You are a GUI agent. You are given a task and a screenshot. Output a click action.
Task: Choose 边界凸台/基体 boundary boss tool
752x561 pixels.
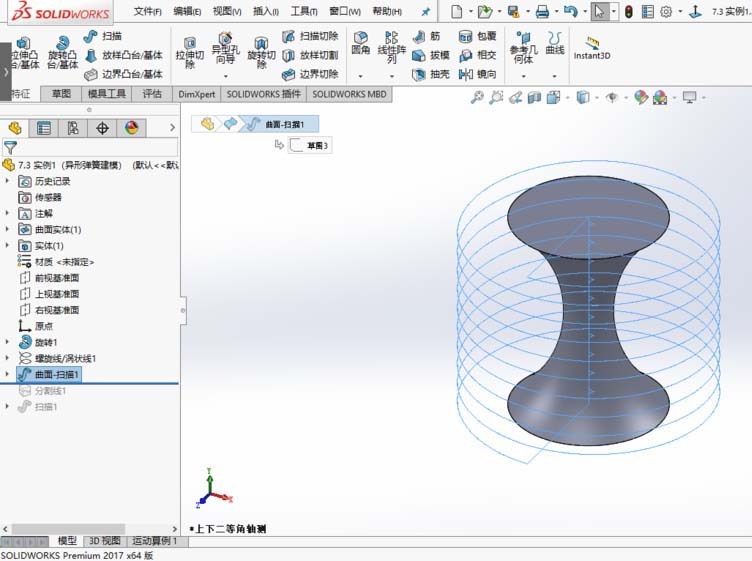click(124, 74)
